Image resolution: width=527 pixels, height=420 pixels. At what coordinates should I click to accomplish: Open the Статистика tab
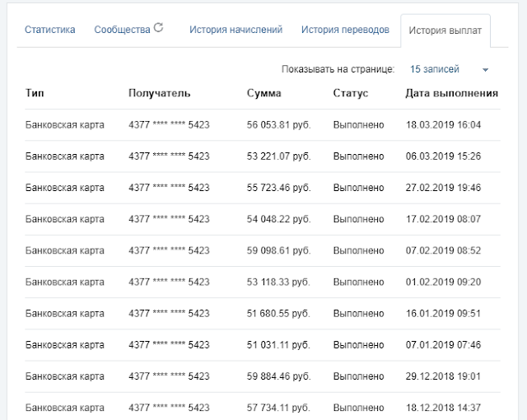point(49,30)
